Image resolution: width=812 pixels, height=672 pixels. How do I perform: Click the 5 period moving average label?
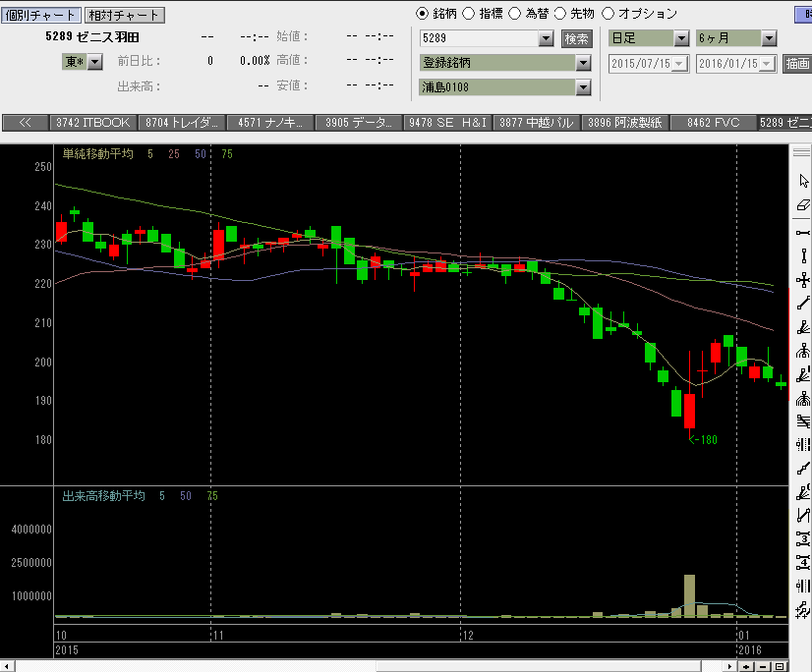pos(150,154)
